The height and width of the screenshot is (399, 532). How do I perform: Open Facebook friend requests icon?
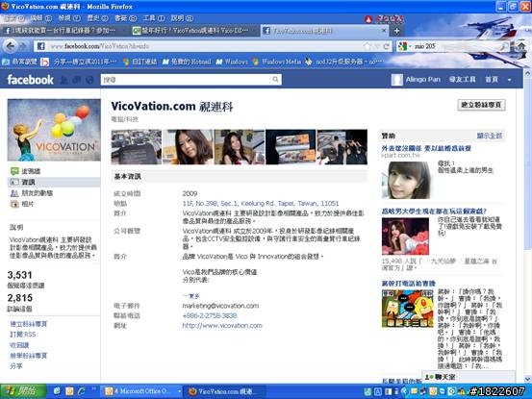[63, 80]
